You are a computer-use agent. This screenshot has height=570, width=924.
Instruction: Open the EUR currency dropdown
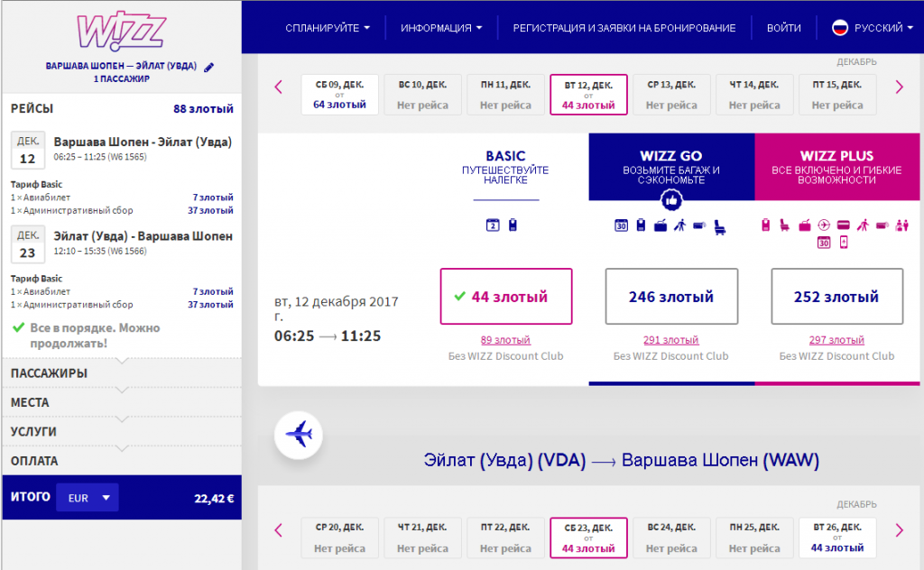tap(88, 498)
